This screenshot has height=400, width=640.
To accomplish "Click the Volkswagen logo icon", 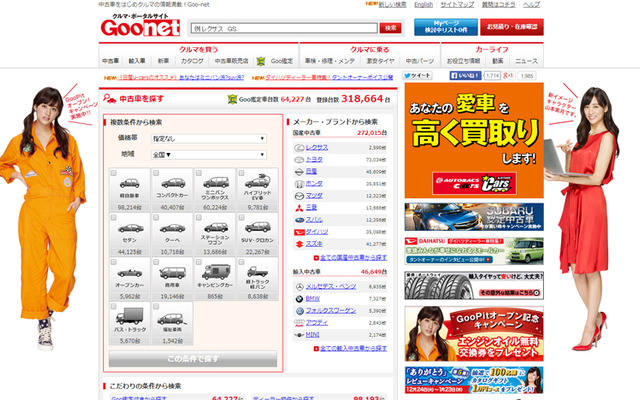I will pos(300,311).
